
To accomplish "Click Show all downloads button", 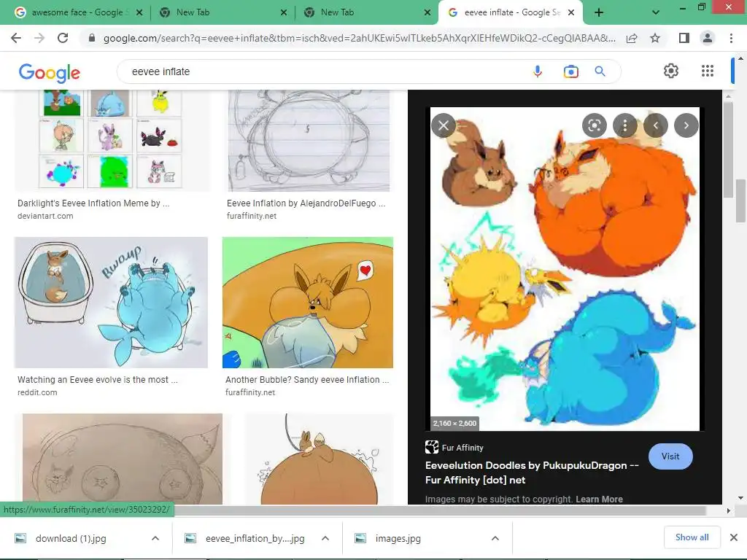I will click(692, 537).
